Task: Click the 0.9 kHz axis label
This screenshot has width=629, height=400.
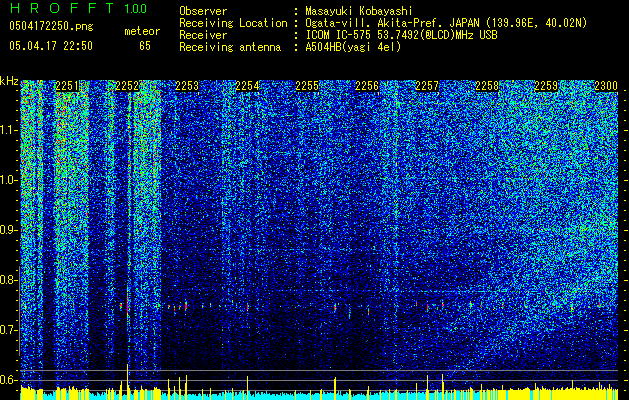Action: click(9, 230)
